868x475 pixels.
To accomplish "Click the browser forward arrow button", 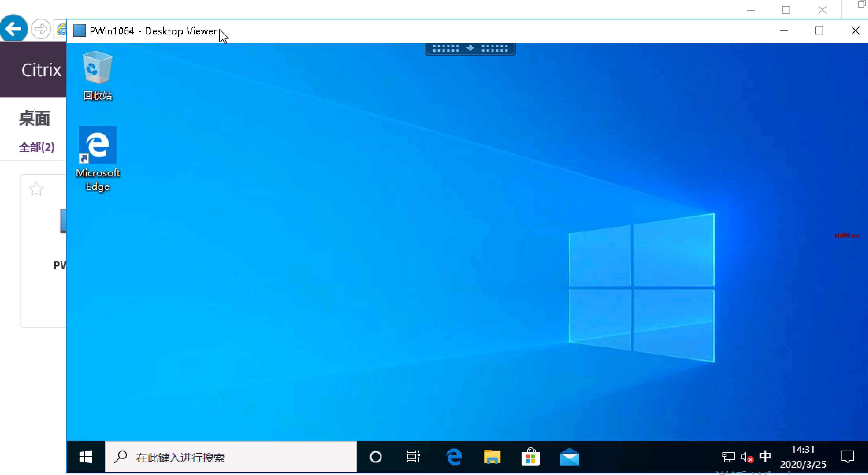I will (x=41, y=29).
